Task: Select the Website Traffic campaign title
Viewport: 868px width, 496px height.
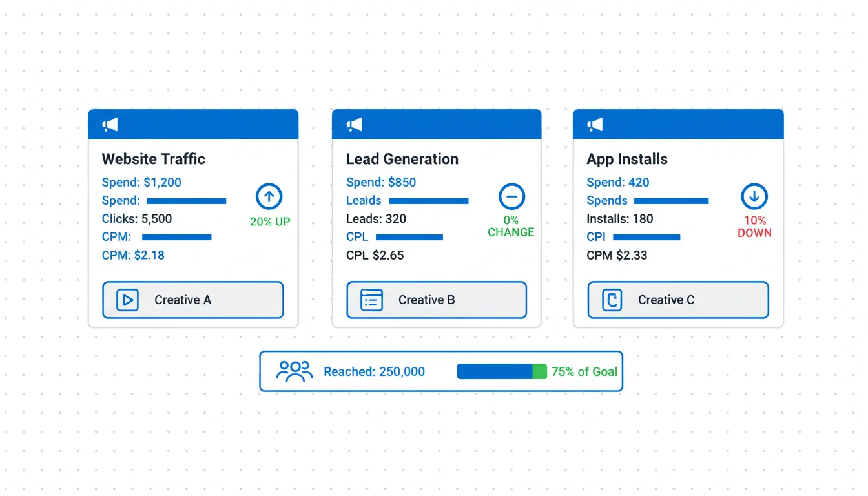Action: 154,159
